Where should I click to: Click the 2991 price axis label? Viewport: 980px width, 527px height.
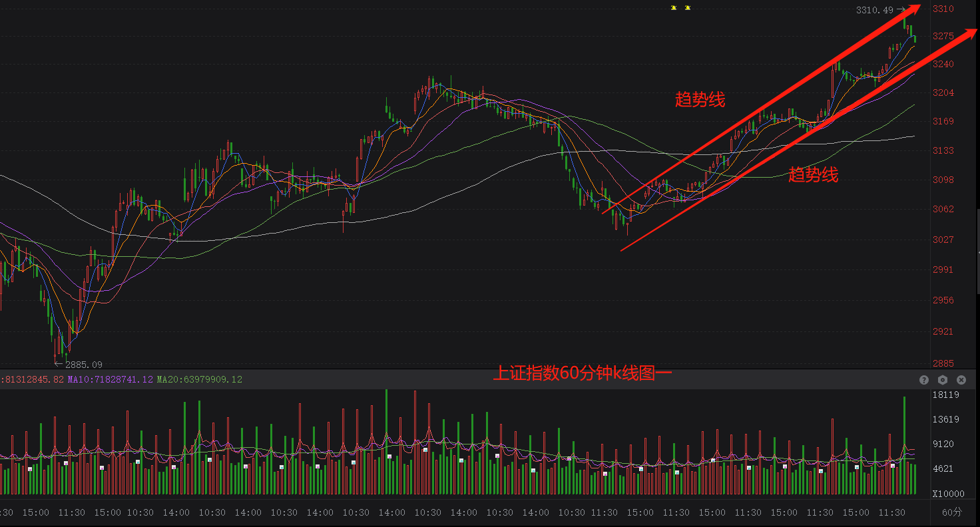pyautogui.click(x=943, y=270)
